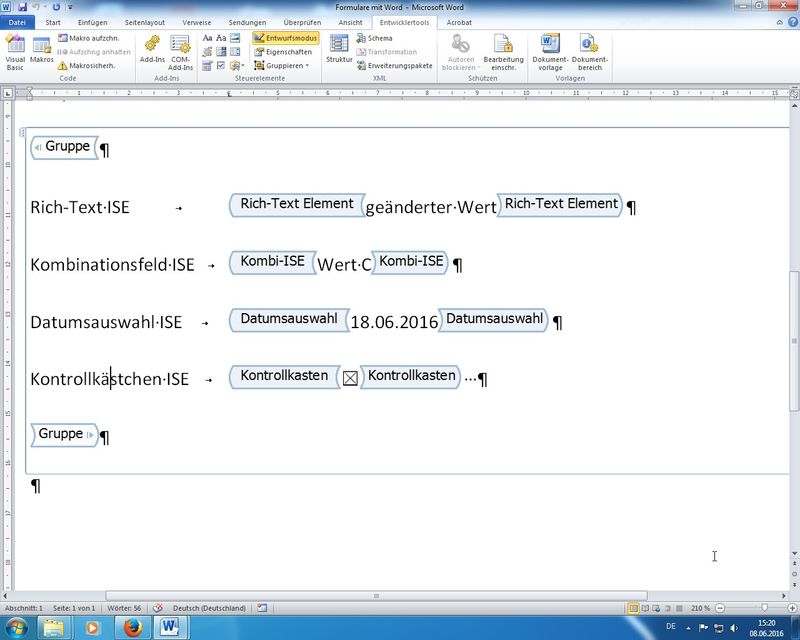The height and width of the screenshot is (640, 800).
Task: Start recording with Makro aufzchn.
Action: pos(89,38)
